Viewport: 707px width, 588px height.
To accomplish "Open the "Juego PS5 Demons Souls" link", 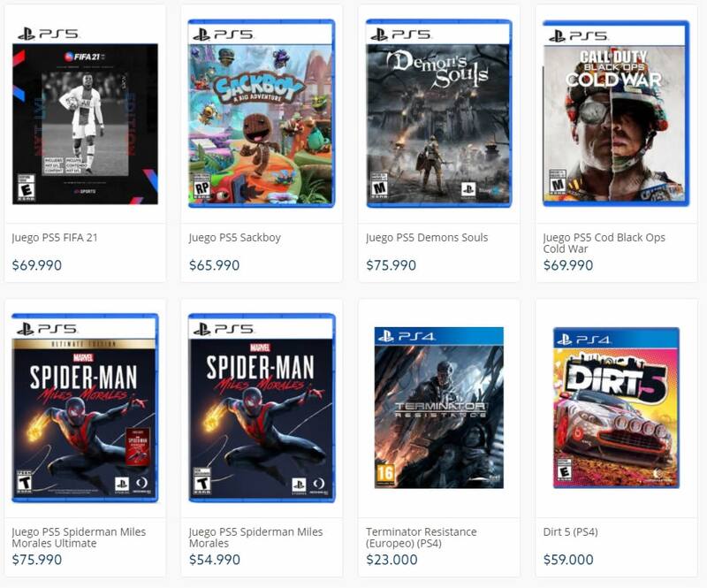I will coord(427,238).
